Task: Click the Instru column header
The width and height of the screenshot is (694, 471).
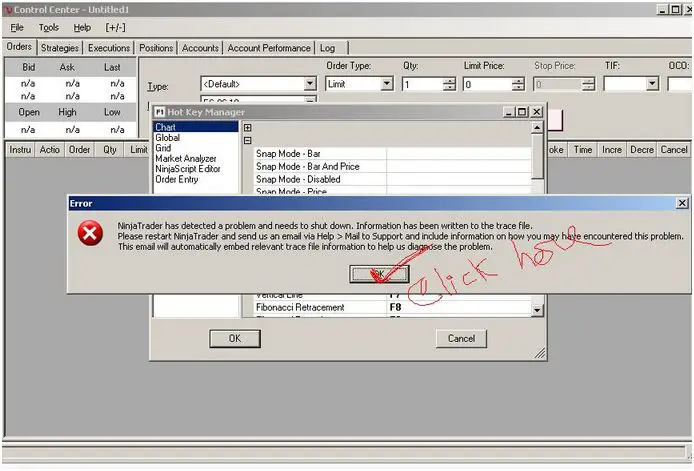Action: (20, 150)
